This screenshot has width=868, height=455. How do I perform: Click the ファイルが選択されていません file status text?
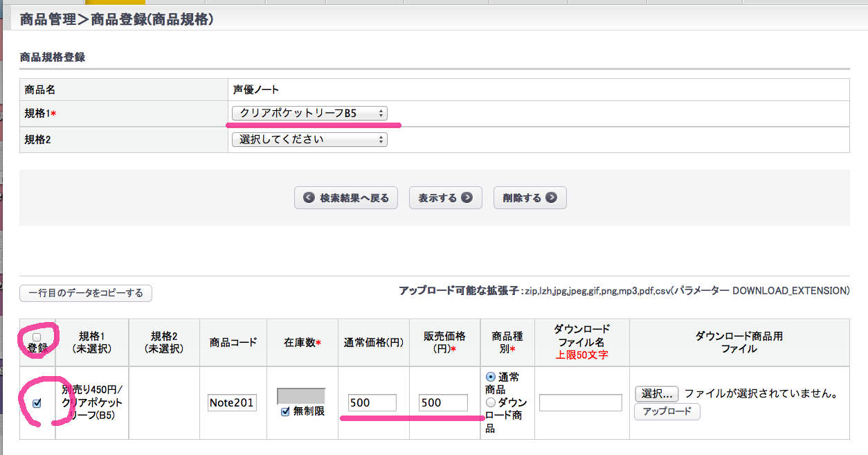pyautogui.click(x=761, y=394)
